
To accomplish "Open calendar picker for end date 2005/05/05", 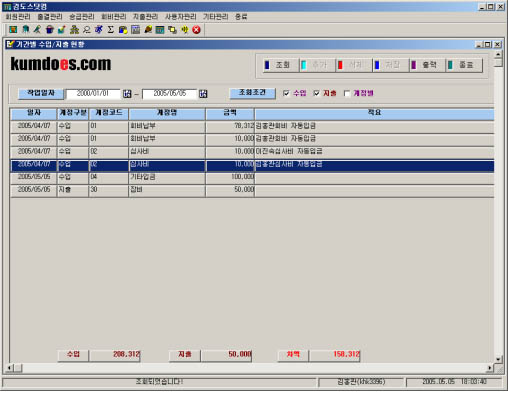I will pos(203,94).
